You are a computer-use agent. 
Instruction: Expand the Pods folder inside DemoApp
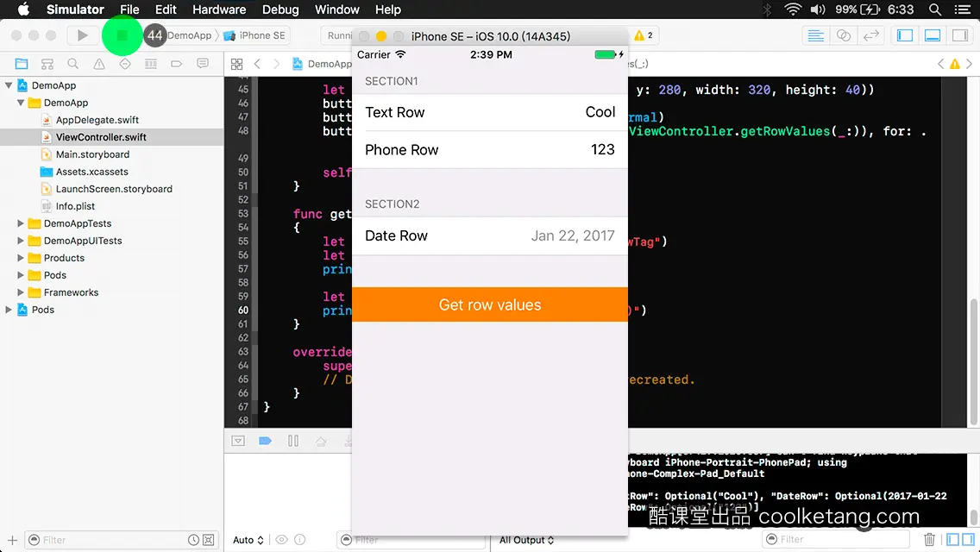click(x=21, y=275)
